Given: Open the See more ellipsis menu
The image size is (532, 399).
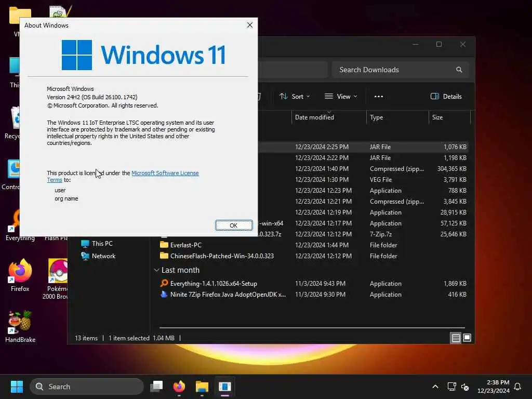Looking at the screenshot, I should [x=379, y=96].
